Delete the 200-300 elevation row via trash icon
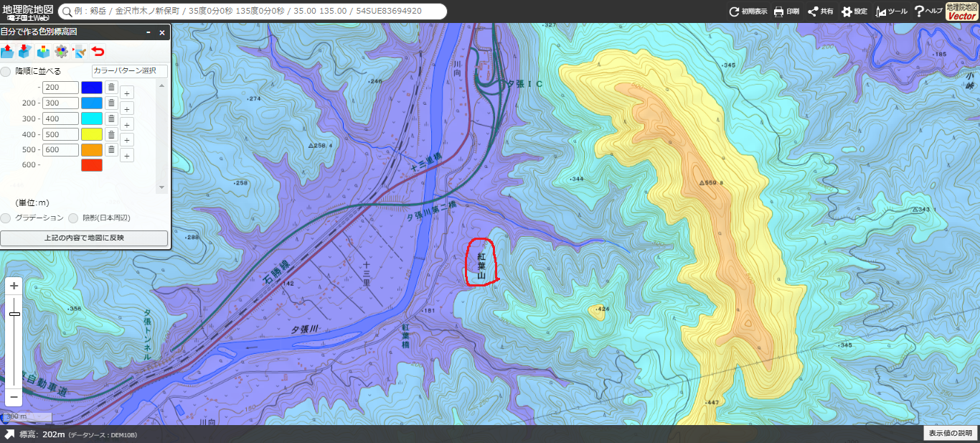Image resolution: width=980 pixels, height=443 pixels. tap(111, 103)
